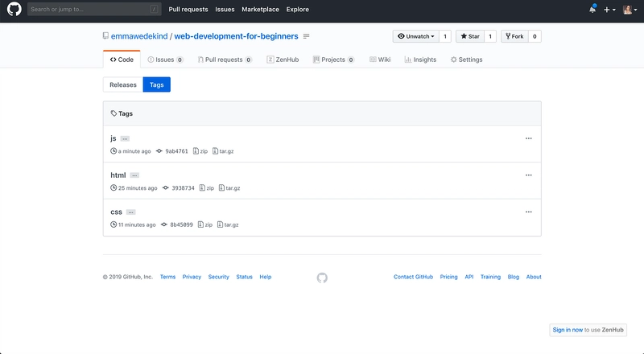Open the js row actions menu
Viewport: 644px width, 354px height.
pos(529,138)
